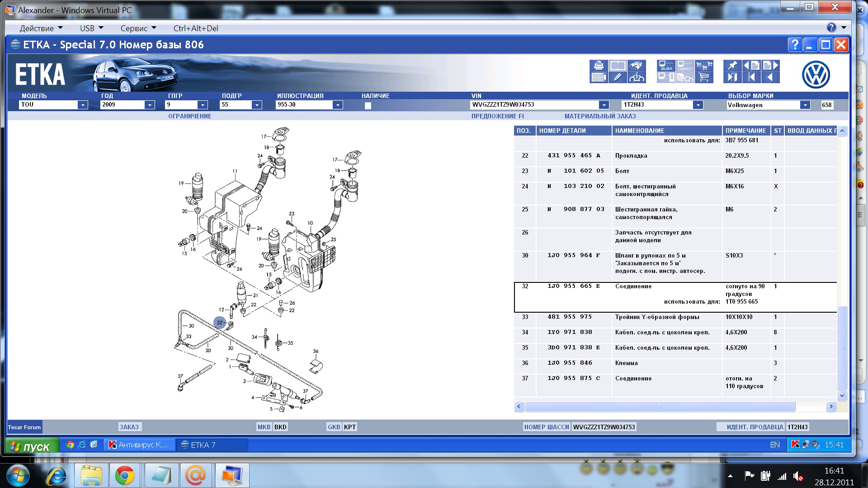Go to next page document icon

coord(770,66)
